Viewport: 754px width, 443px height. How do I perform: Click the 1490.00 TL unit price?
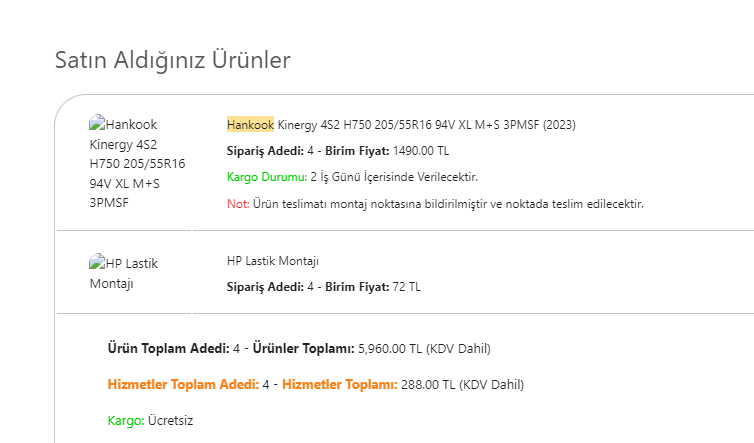point(421,151)
